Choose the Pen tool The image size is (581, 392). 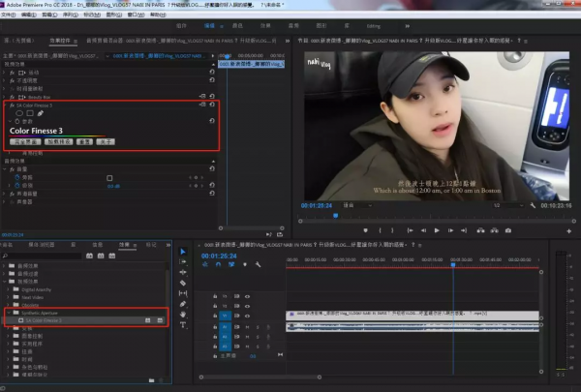[x=183, y=304]
